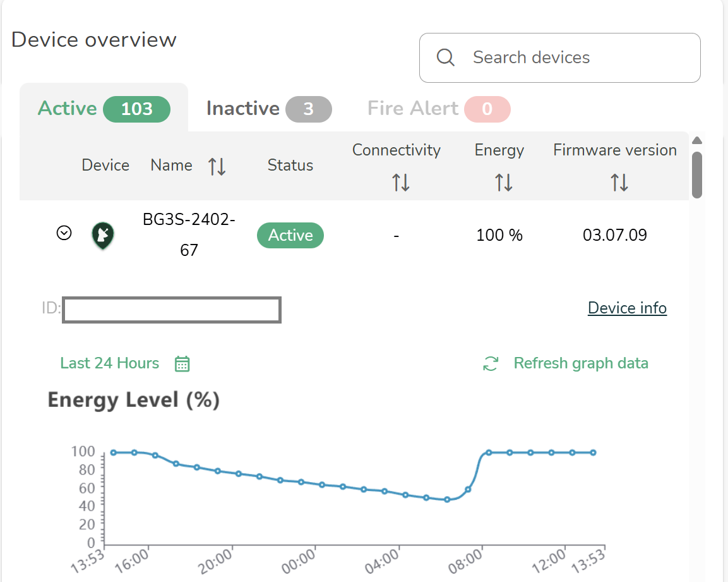Sort by Firmware version arrows icon
The image size is (728, 582).
[619, 183]
